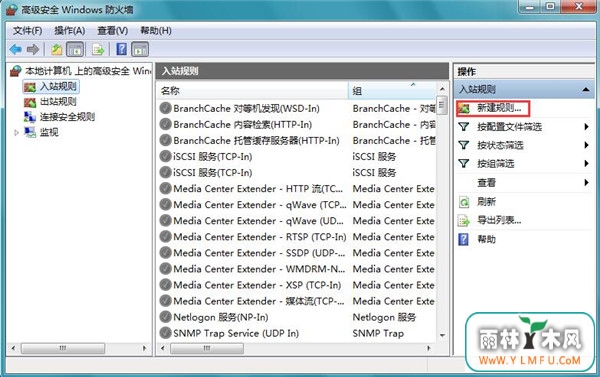600x377 pixels.
Task: Click the refresh icon beside 刷新
Action: click(464, 202)
